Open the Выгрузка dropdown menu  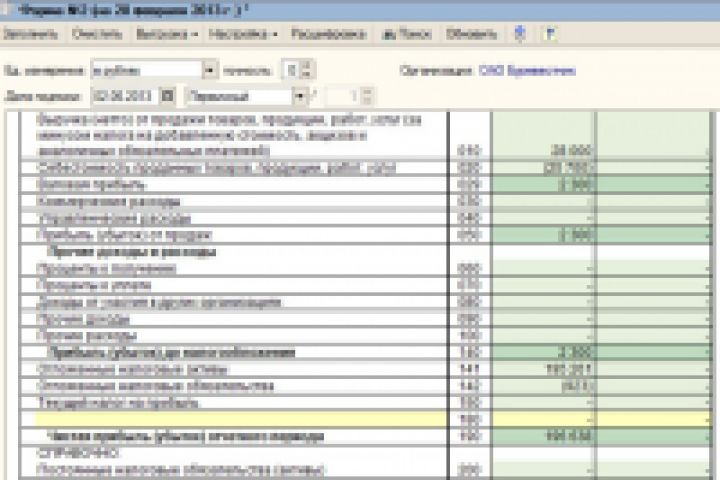[167, 34]
